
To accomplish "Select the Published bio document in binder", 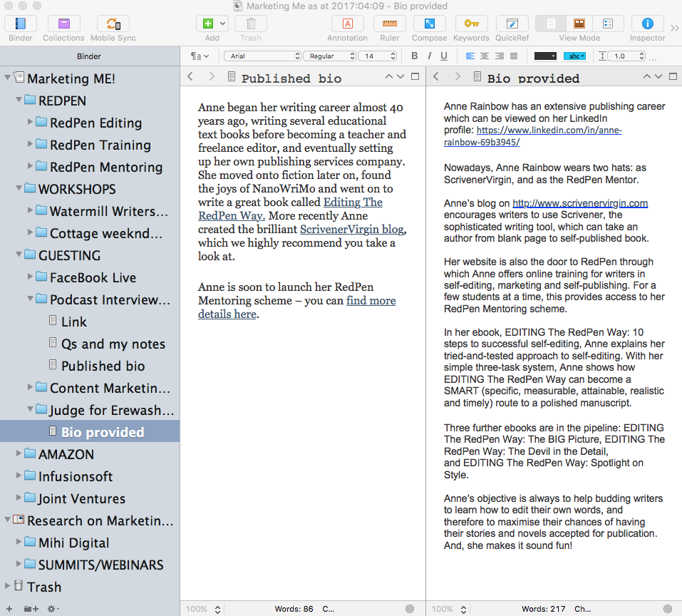I will (103, 366).
